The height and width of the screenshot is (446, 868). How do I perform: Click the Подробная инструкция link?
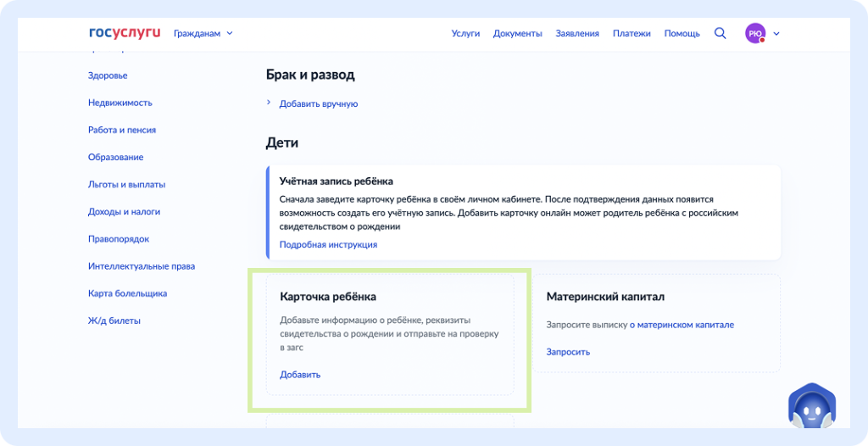point(328,244)
